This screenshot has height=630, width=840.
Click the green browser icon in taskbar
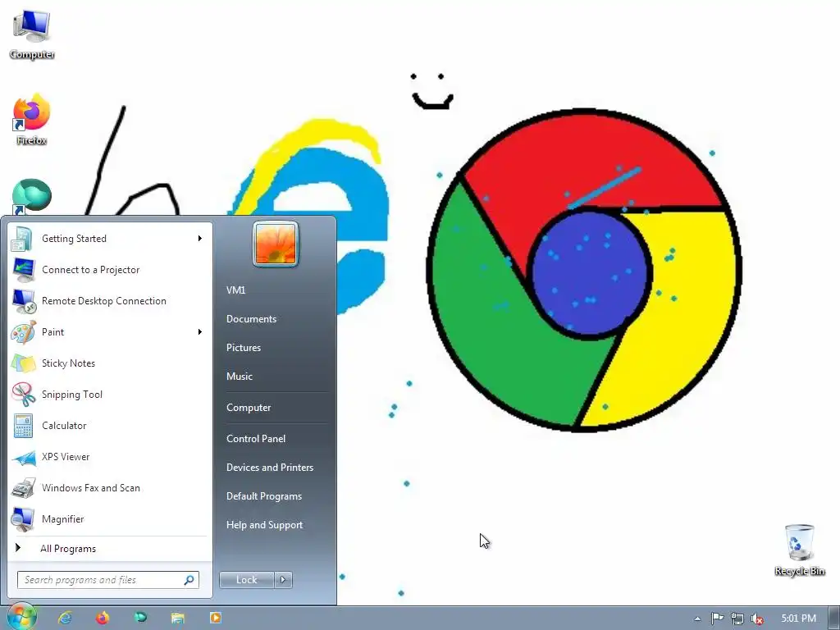tap(140, 618)
